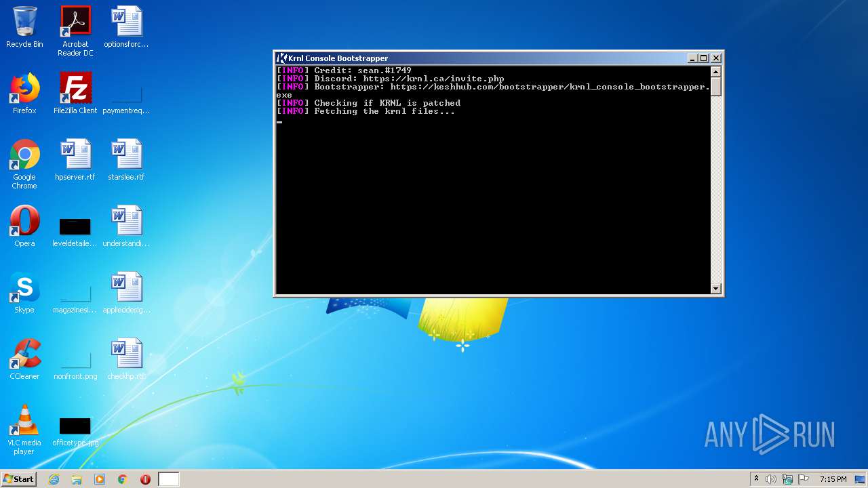
Task: Close the Krnl Console Bootstrapper window
Action: pos(715,58)
